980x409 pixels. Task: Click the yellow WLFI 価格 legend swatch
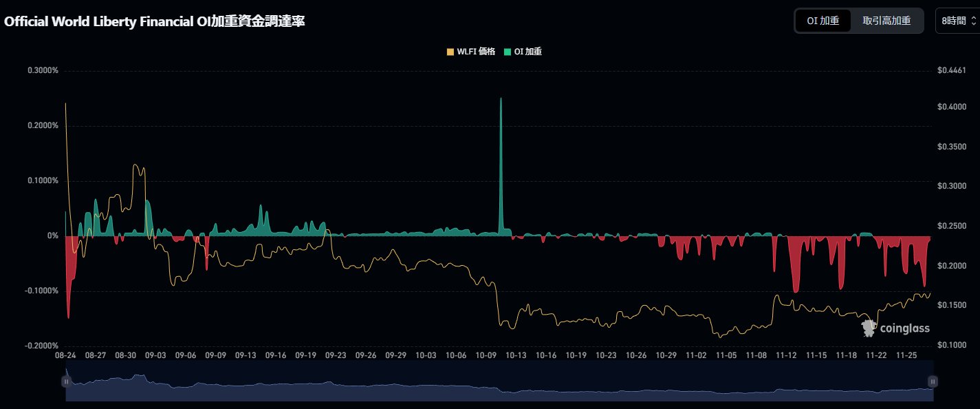(450, 52)
